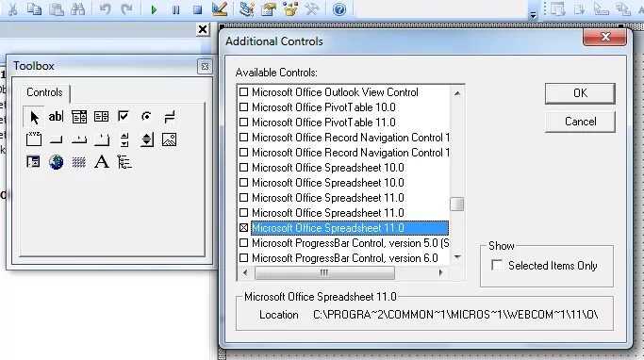
Task: Check Microsoft Office PivotTable 11.0
Action: pyautogui.click(x=243, y=123)
